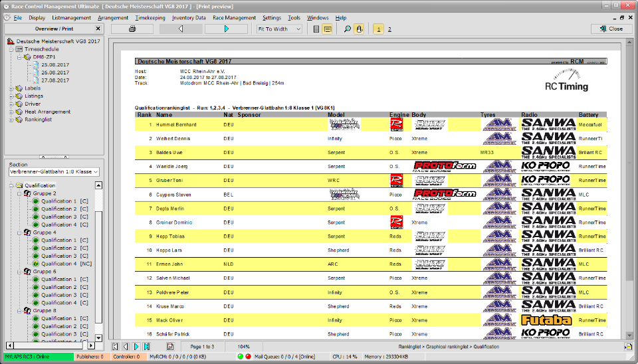
Task: Open the Race Management menu
Action: tap(234, 18)
